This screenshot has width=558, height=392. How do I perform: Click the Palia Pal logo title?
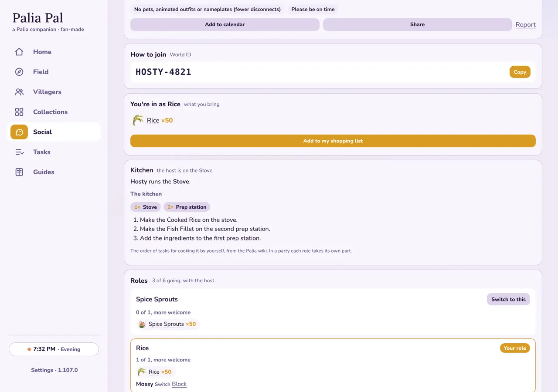tap(38, 18)
